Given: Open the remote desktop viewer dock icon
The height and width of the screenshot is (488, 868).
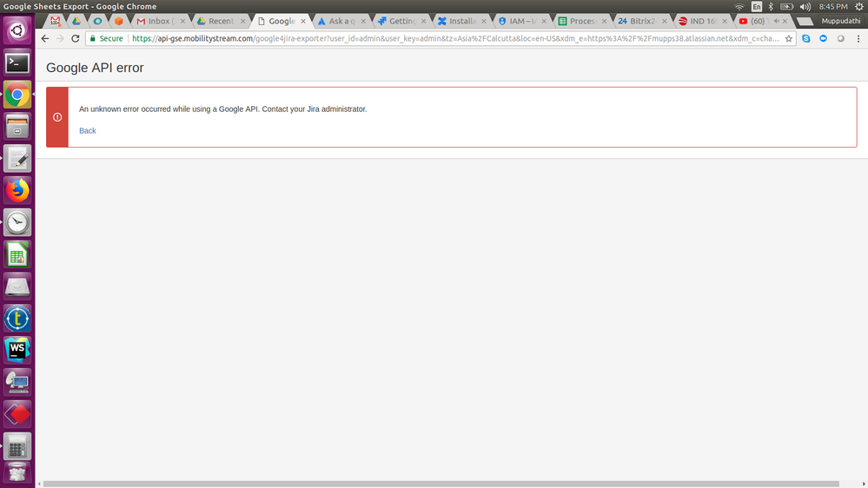Looking at the screenshot, I should (x=17, y=382).
